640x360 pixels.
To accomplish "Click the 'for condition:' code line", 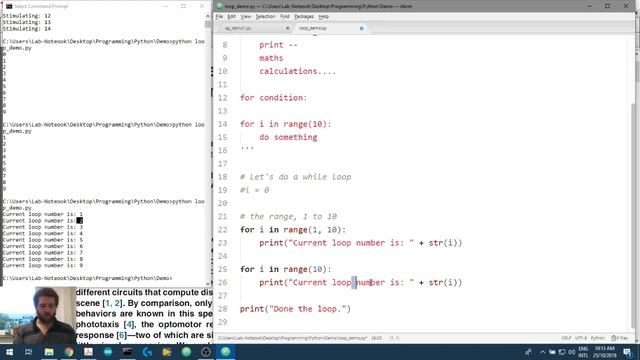I will pos(273,98).
